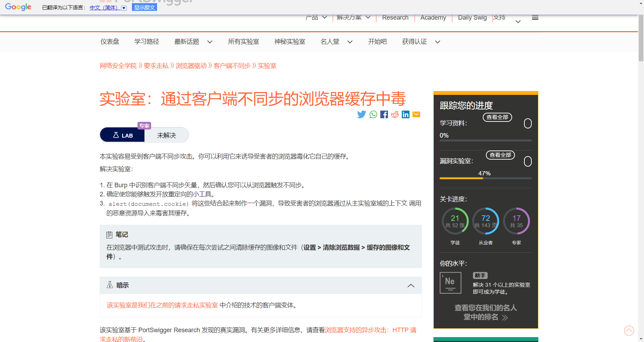Share the lab on Facebook
This screenshot has height=342, width=644.
tap(384, 114)
